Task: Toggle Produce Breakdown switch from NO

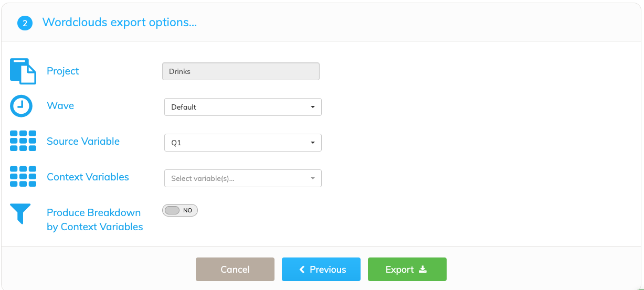Action: click(x=180, y=210)
